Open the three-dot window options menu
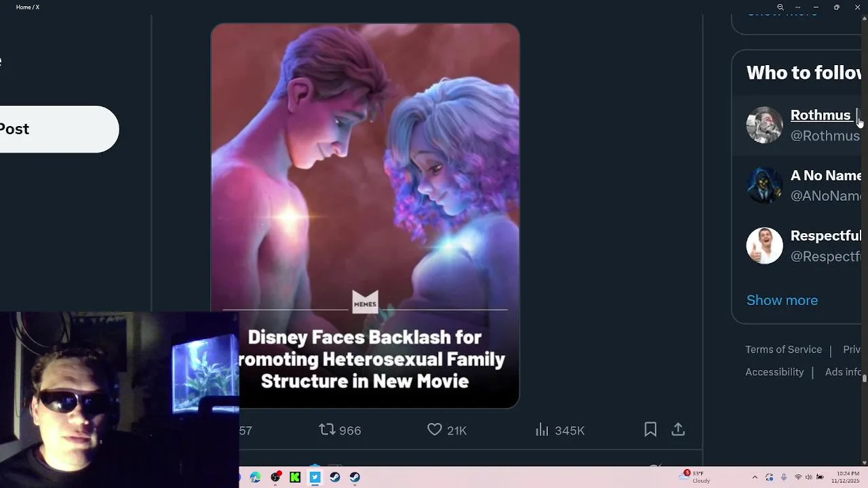This screenshot has width=868, height=488. 797,7
